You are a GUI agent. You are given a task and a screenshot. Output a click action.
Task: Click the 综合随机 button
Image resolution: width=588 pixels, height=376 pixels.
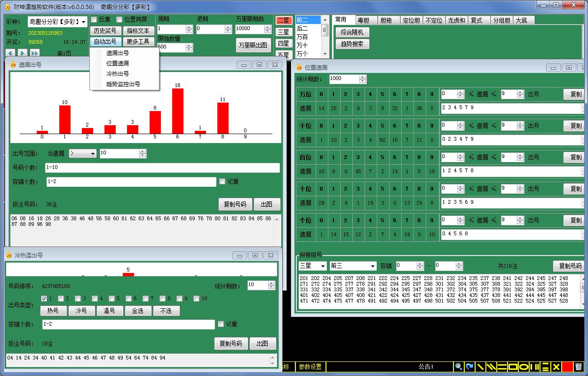[x=352, y=32]
